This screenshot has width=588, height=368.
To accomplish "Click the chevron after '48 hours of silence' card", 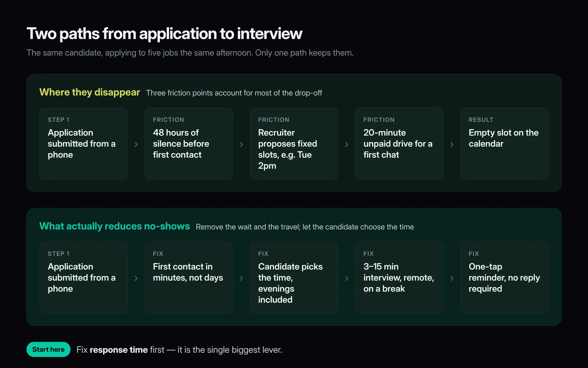I will pyautogui.click(x=241, y=144).
